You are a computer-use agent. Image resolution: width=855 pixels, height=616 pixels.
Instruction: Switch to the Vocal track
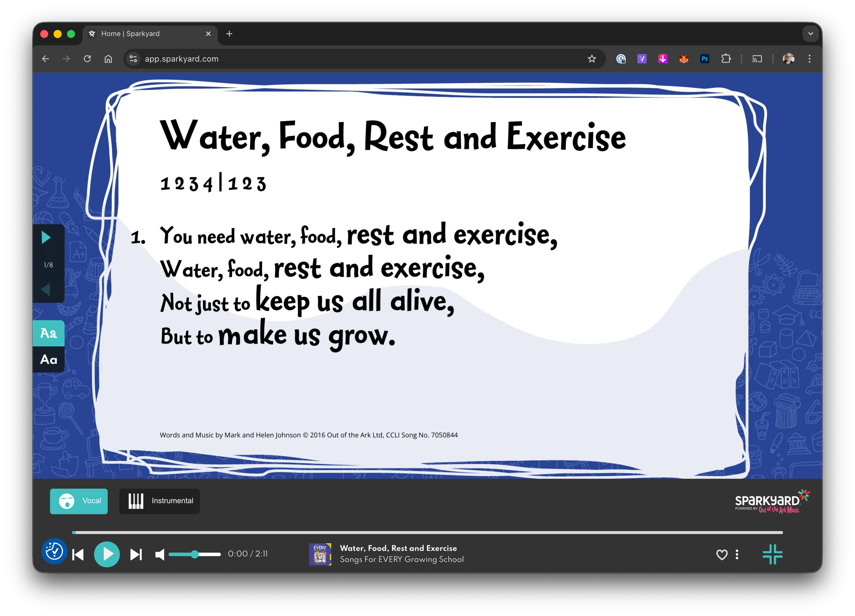79,501
